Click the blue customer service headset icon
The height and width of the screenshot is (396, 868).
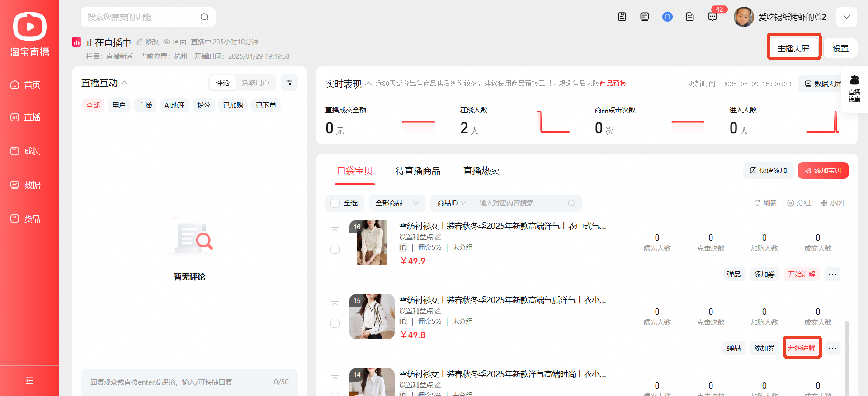tap(667, 17)
